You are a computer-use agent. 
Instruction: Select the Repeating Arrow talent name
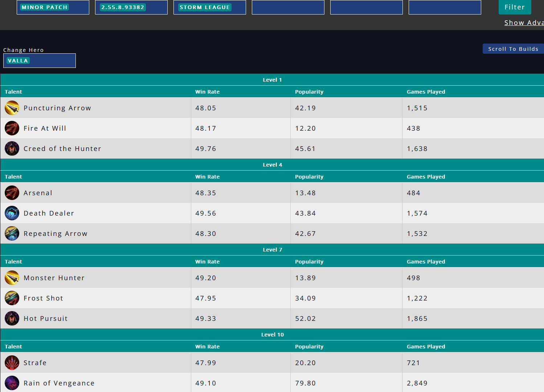[x=56, y=234]
